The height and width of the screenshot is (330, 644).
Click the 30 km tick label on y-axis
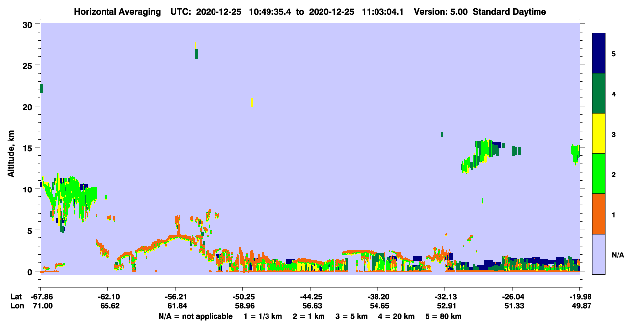pos(29,24)
